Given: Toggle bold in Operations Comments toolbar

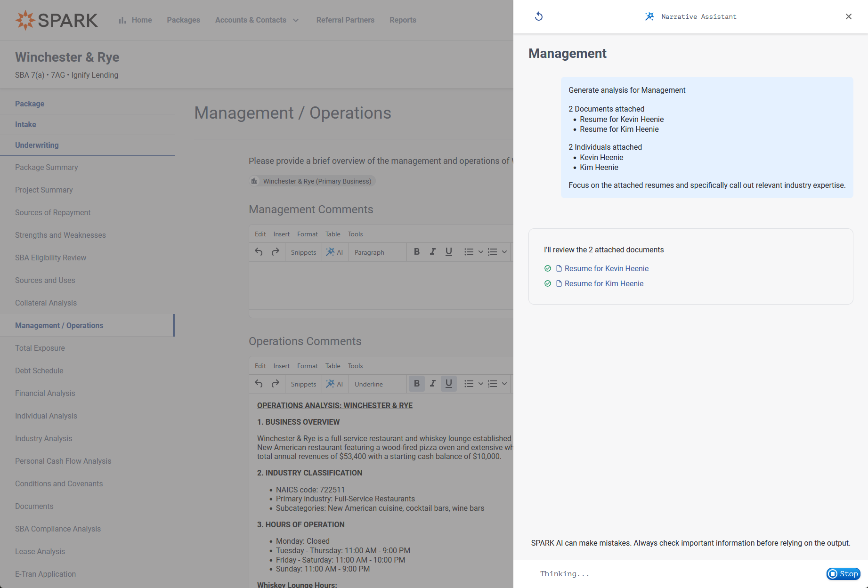Looking at the screenshot, I should 417,384.
